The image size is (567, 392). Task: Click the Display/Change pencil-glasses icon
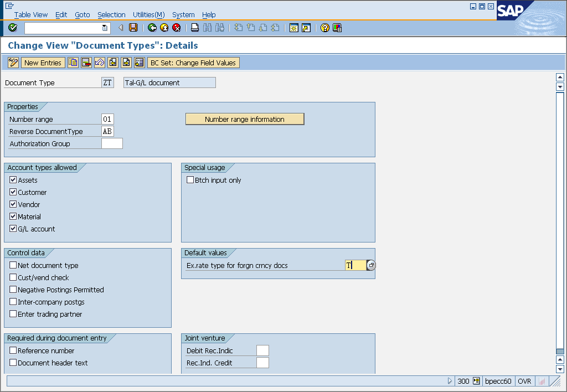click(13, 62)
